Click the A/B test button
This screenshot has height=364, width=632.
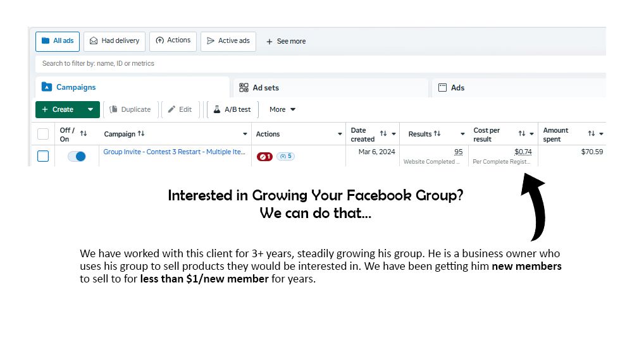[232, 109]
